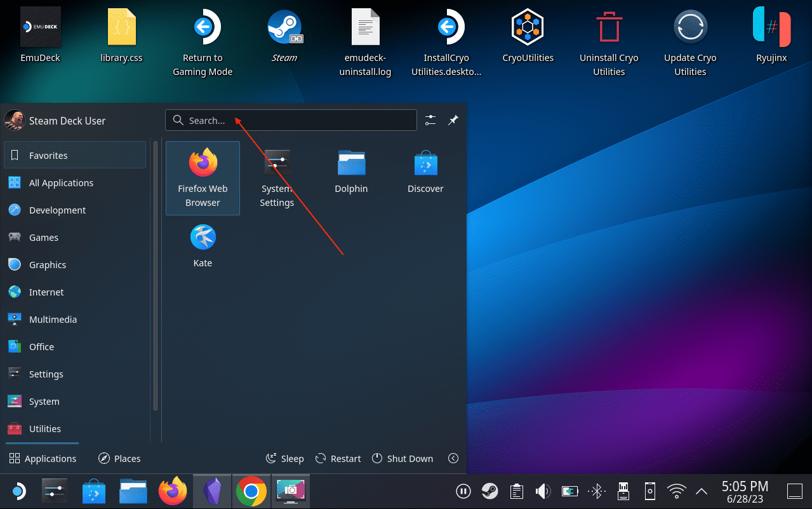Launch the Steam desktop shortcut
The width and height of the screenshot is (812, 509).
[x=284, y=36]
